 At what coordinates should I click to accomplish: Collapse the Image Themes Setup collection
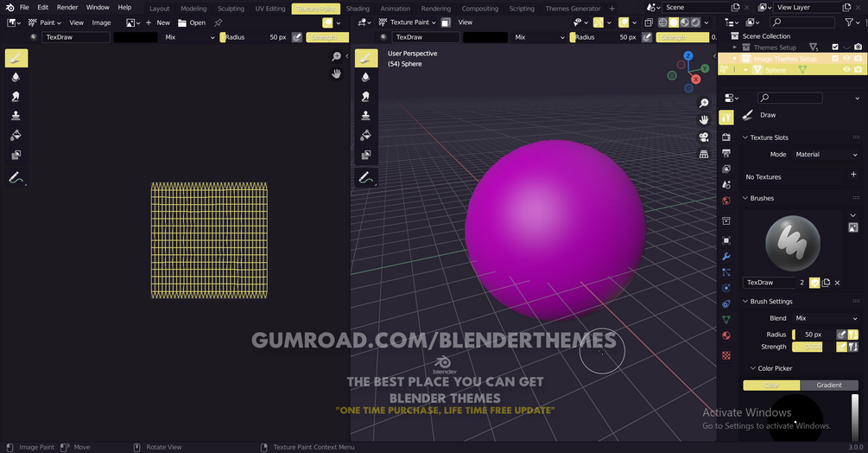click(735, 58)
